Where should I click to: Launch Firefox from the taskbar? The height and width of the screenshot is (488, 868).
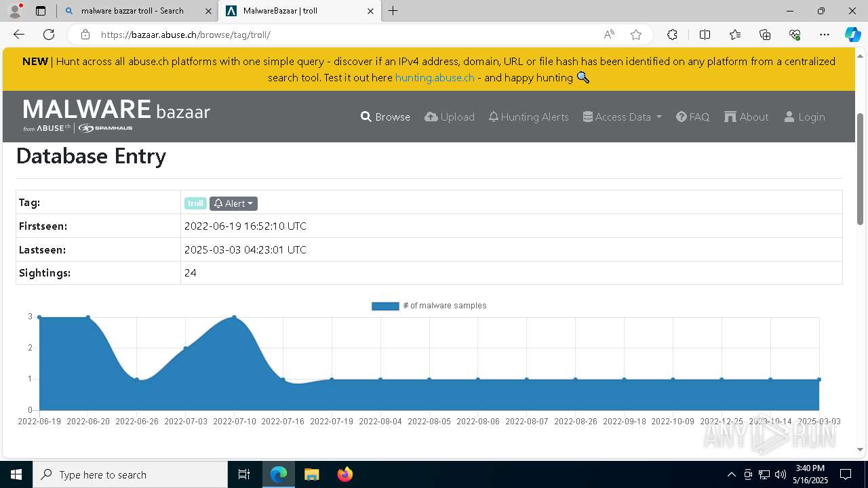[x=344, y=474]
